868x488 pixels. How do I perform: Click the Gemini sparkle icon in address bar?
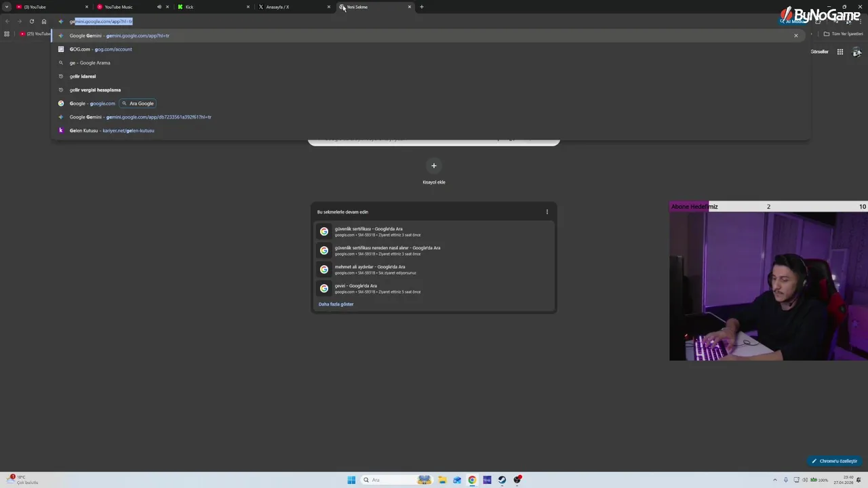coord(61,22)
